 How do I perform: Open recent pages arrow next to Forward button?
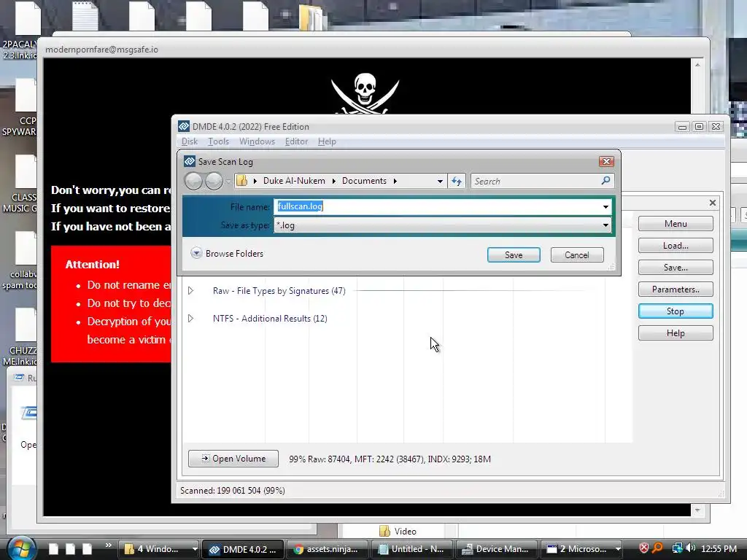click(x=228, y=182)
